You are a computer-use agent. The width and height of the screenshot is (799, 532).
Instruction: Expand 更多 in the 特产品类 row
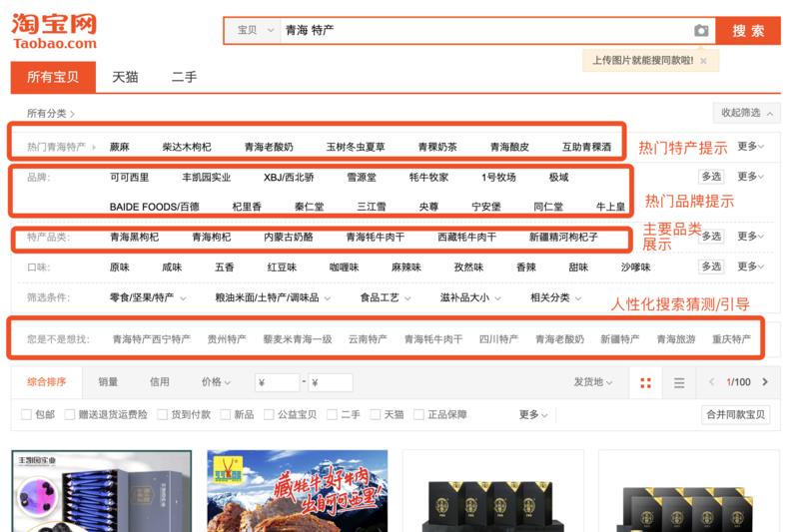(751, 237)
